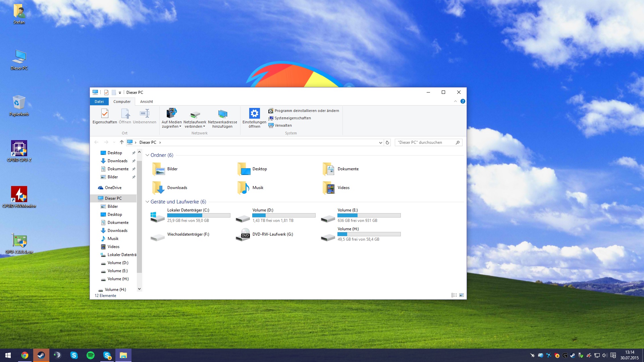Viewport: 644px width, 362px height.
Task: Switch to large icons view in status bar
Action: (462, 295)
